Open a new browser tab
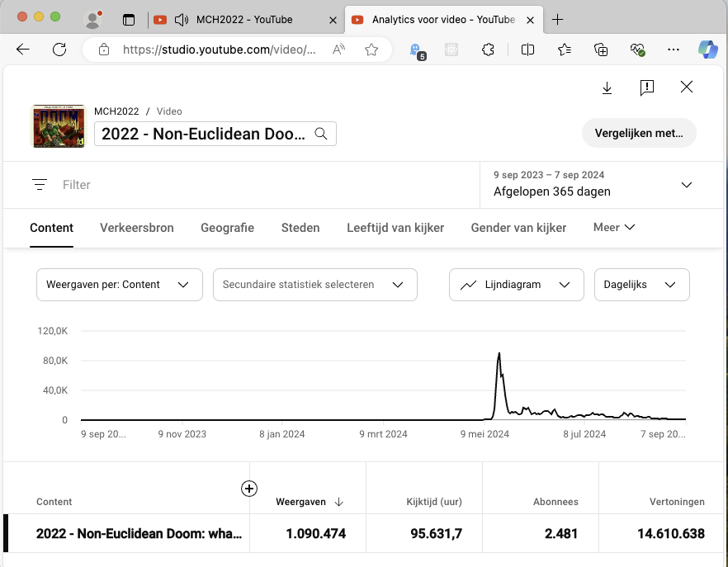 pos(557,20)
